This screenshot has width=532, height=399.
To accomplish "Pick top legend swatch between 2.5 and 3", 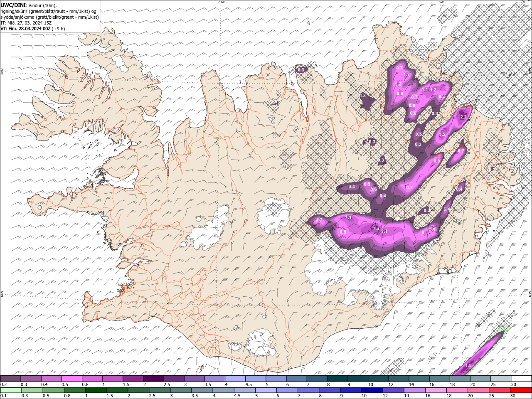I will click(x=174, y=379).
